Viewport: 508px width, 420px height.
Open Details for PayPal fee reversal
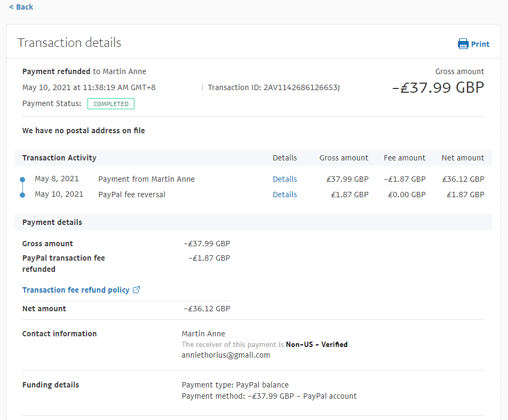point(284,195)
